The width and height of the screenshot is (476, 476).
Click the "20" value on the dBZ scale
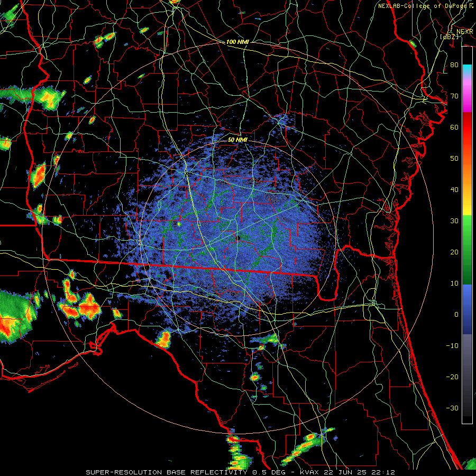454,252
